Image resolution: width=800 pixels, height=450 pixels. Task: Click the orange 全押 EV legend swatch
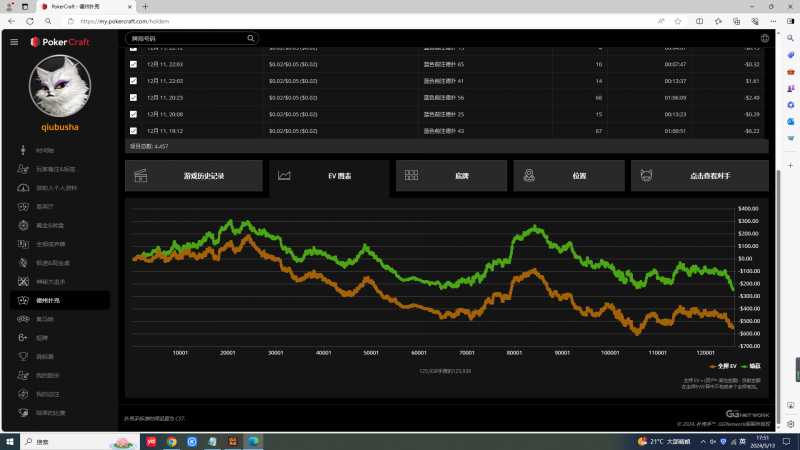[x=711, y=366]
